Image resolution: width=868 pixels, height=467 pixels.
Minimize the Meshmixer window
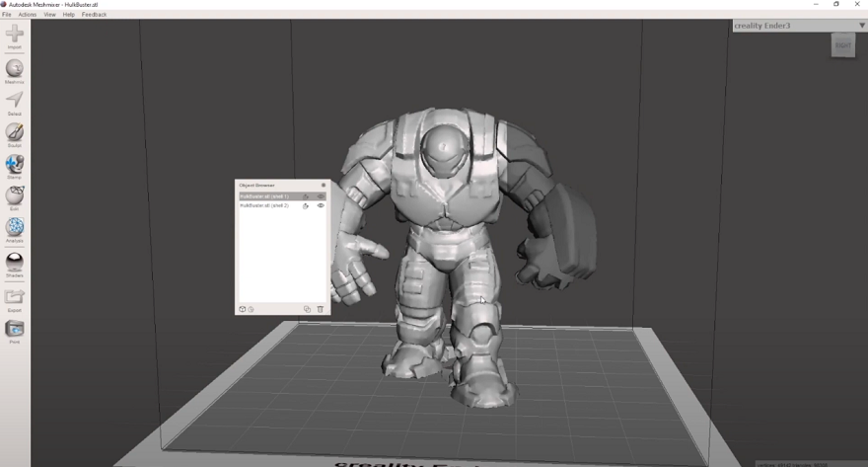[x=816, y=4]
